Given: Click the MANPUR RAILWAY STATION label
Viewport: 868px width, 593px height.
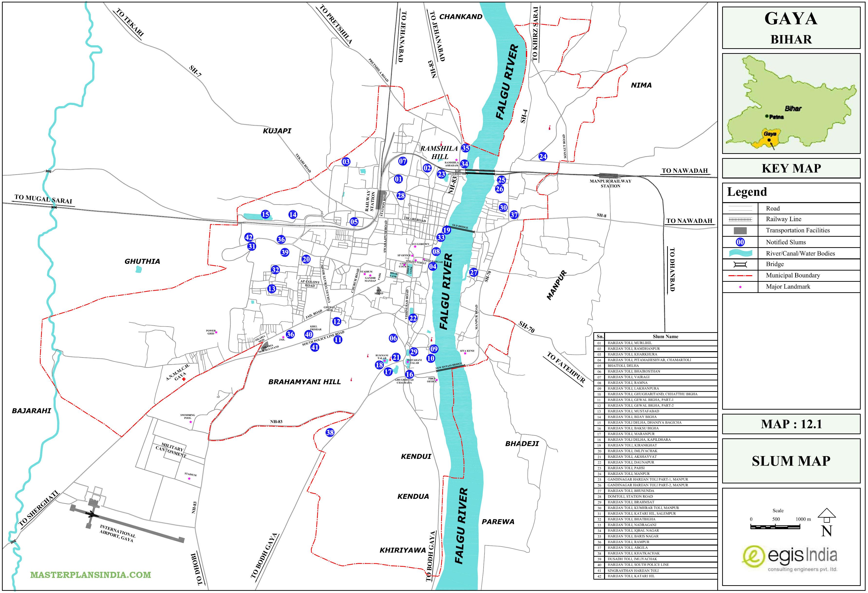Looking at the screenshot, I should coord(610,183).
